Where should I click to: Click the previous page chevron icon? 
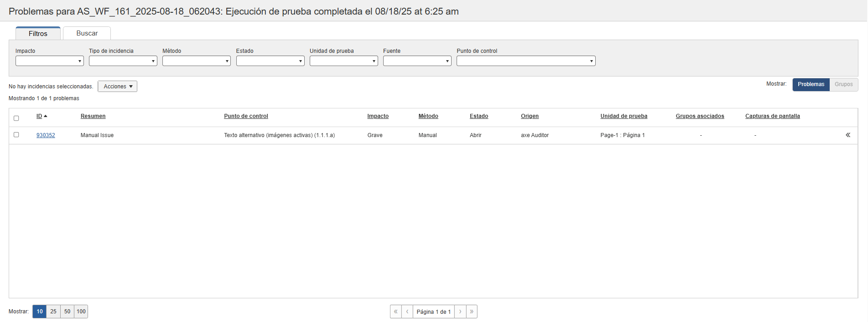(x=407, y=312)
